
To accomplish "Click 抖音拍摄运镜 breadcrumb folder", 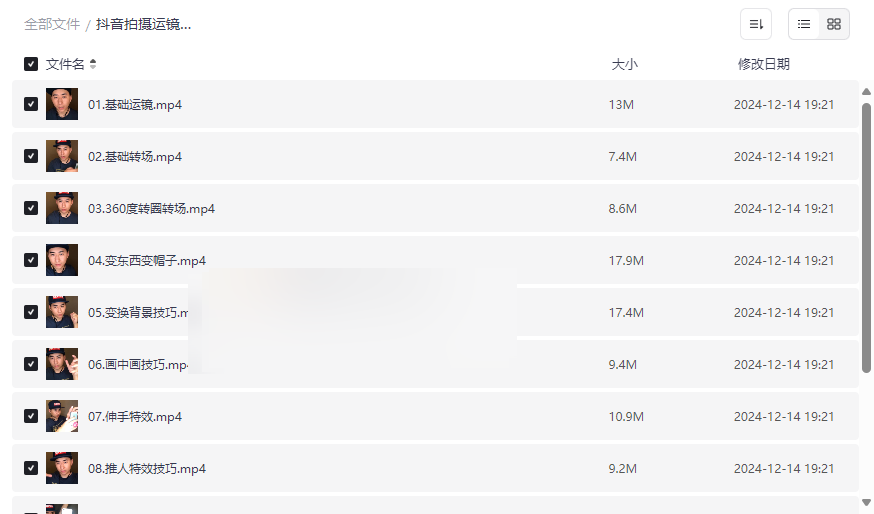I will tap(144, 24).
